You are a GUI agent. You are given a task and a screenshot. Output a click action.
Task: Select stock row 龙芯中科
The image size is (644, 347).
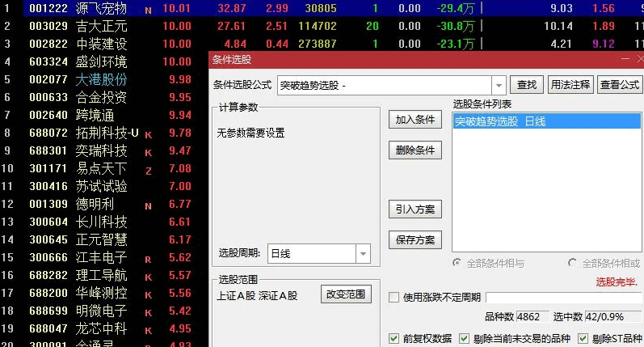pos(102,329)
